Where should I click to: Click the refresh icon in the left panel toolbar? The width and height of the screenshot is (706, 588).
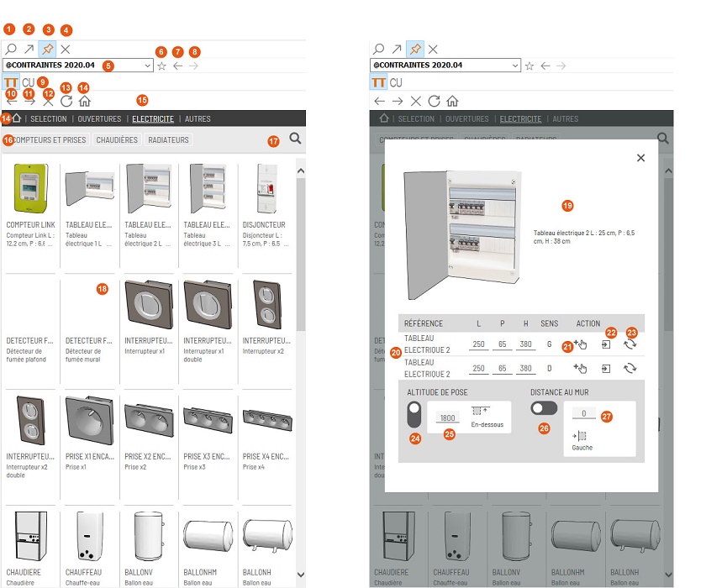pyautogui.click(x=66, y=101)
